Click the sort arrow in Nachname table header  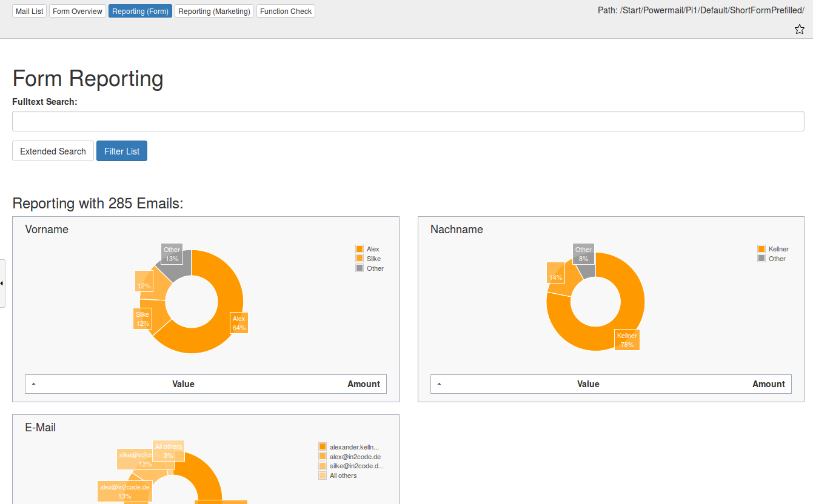440,383
